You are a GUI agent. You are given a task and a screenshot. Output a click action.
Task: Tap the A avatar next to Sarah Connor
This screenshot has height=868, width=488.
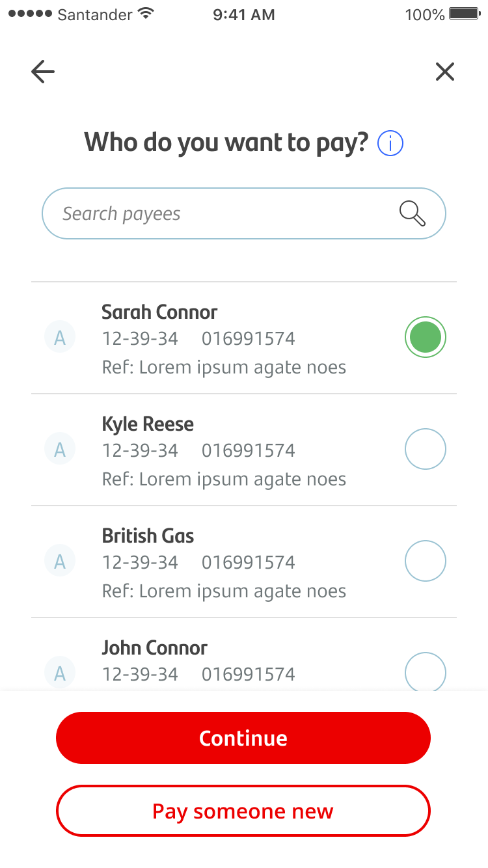click(60, 338)
